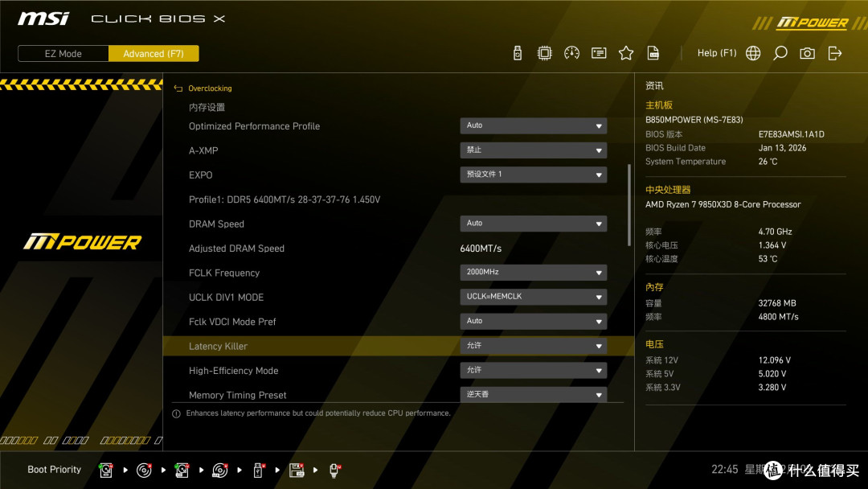Screen dimensions: 868x489
Task: Click the settings list scrollbar
Action: tap(628, 205)
